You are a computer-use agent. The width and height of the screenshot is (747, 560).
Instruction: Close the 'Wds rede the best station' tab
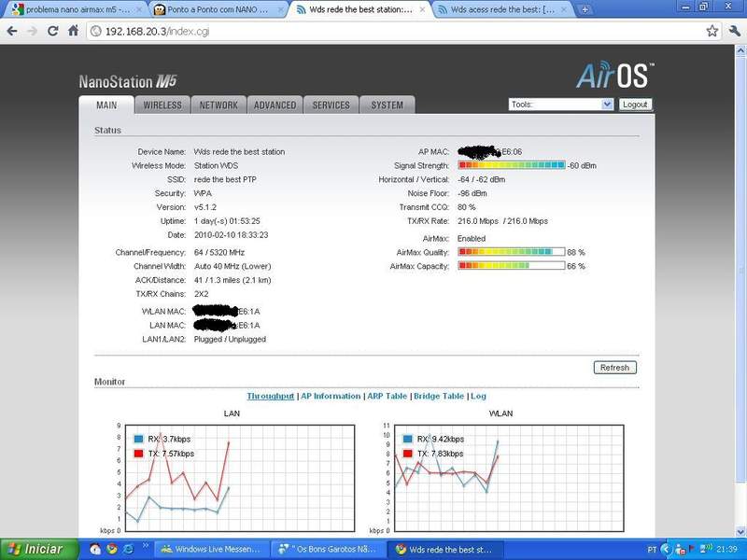[x=423, y=9]
